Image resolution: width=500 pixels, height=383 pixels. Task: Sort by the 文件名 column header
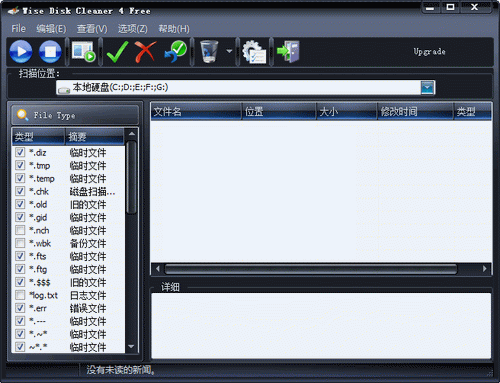point(196,111)
